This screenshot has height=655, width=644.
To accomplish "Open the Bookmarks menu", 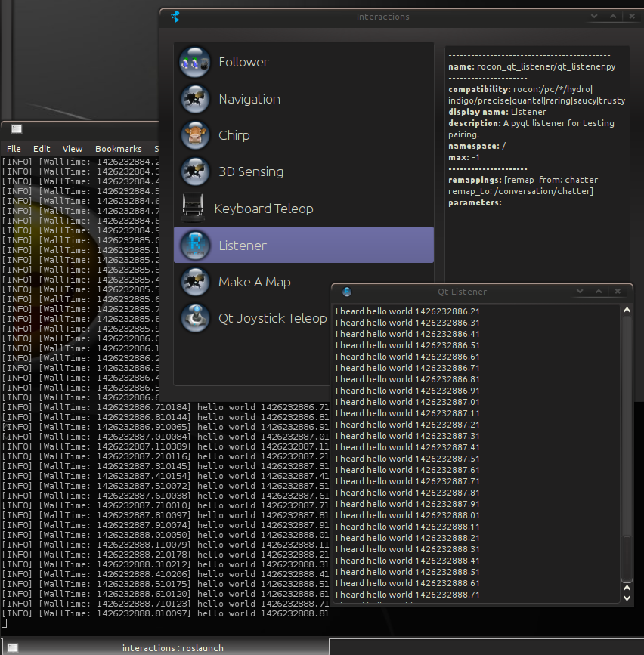I will pyautogui.click(x=118, y=149).
